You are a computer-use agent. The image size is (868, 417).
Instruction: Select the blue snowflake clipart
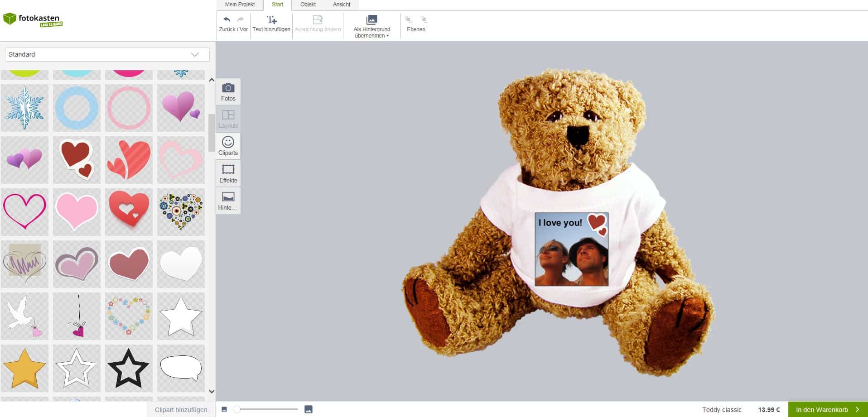click(x=24, y=108)
